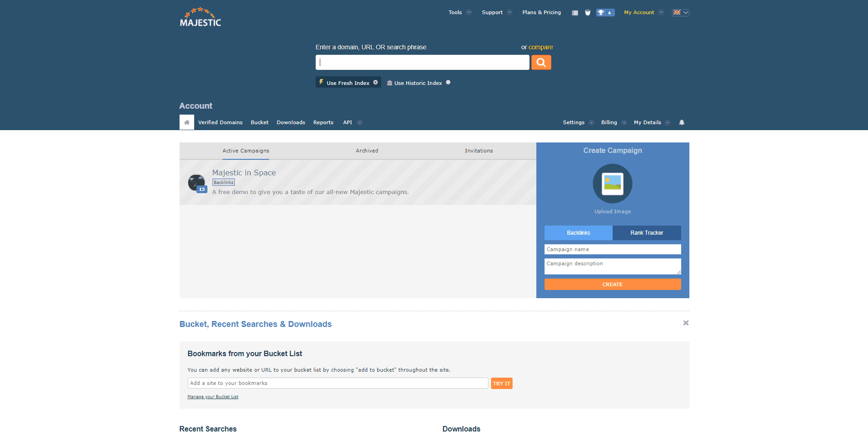The width and height of the screenshot is (868, 442).
Task: Click the API label
Action: click(348, 122)
